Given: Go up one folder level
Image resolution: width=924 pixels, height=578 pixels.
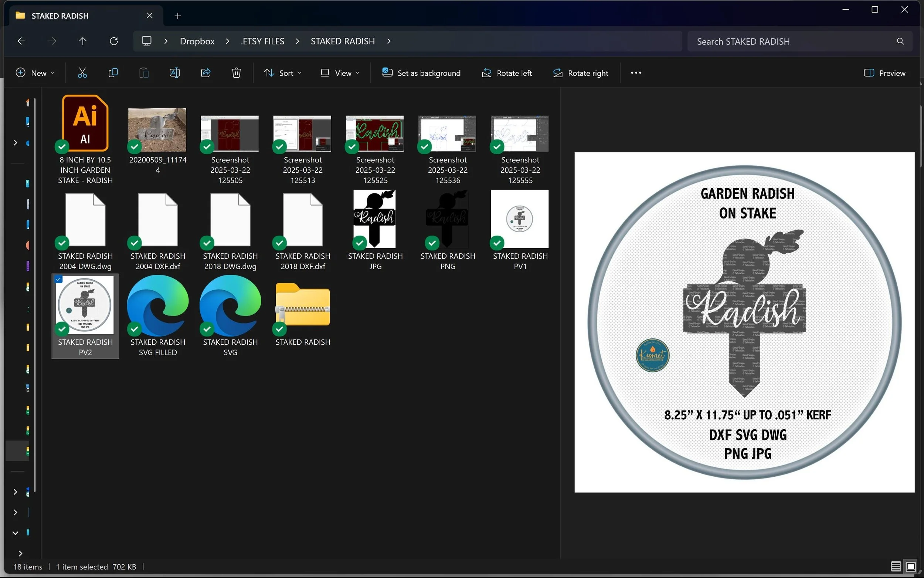Looking at the screenshot, I should (82, 41).
